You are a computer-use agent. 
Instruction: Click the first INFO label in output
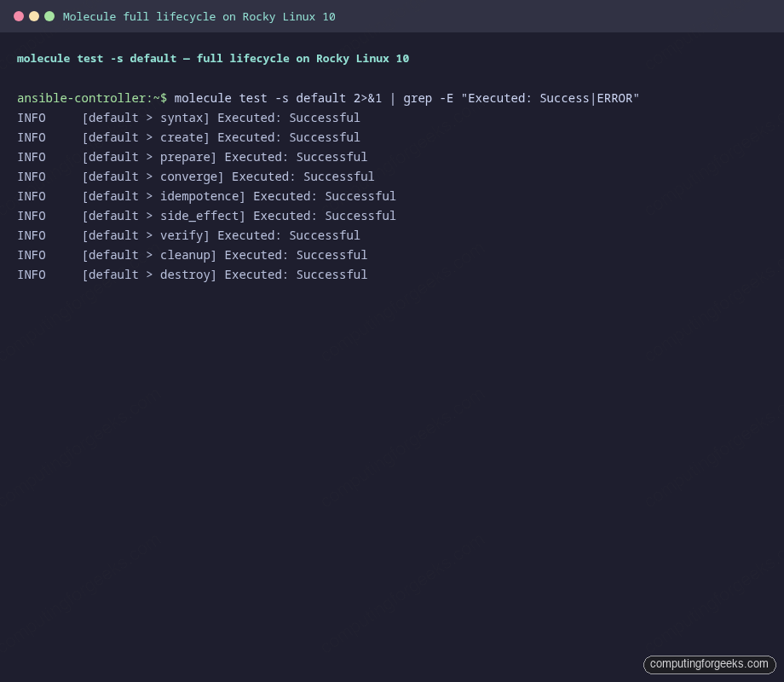[x=31, y=118]
